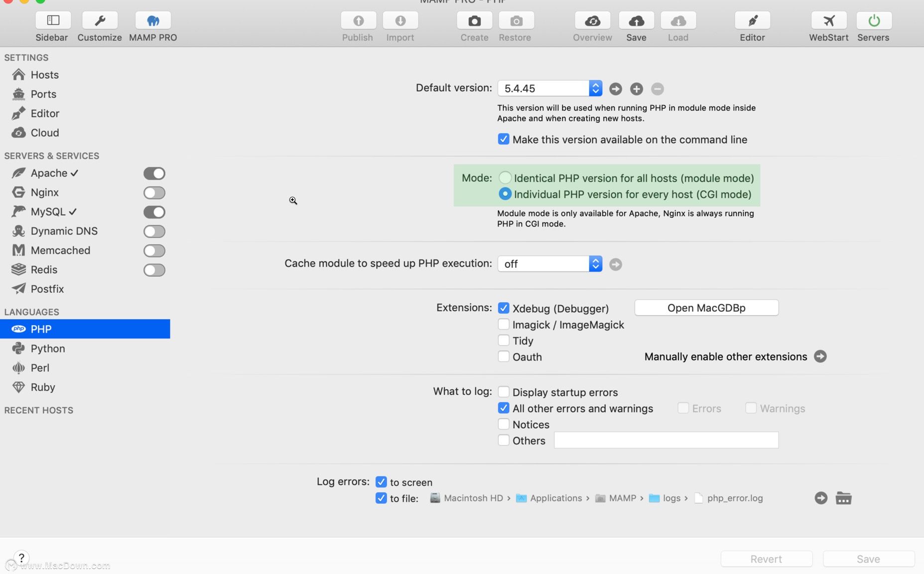Screen dimensions: 924x574
Task: Check Display startup errors
Action: coord(504,392)
